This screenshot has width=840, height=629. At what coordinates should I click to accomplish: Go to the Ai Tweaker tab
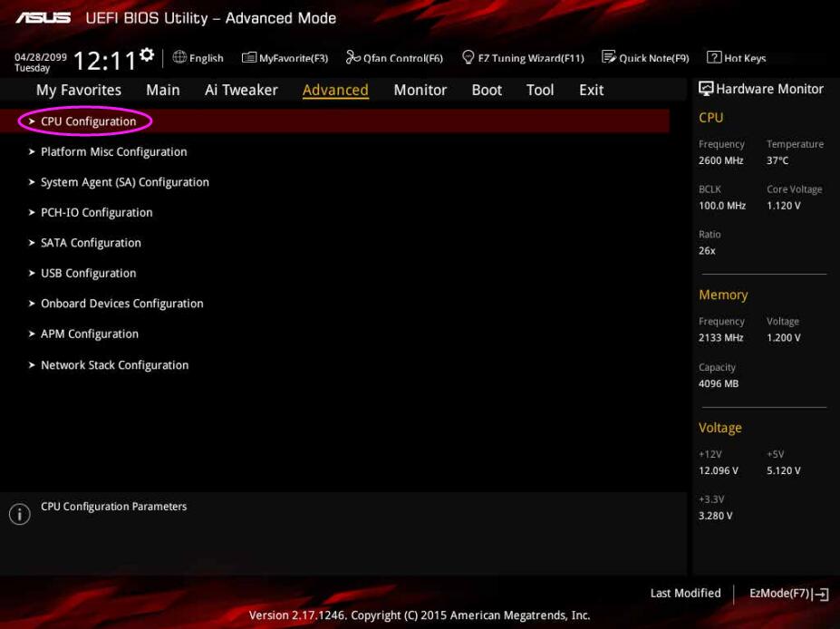[x=241, y=90]
